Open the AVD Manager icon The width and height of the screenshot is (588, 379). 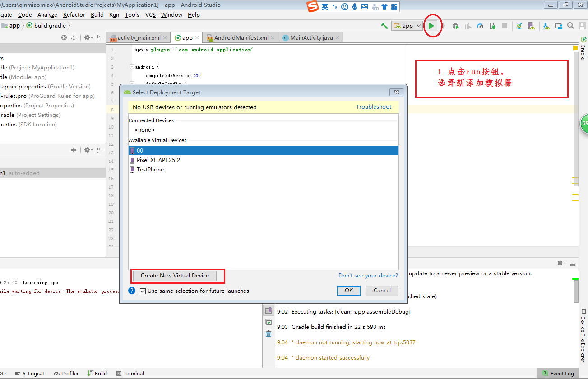[x=532, y=25]
